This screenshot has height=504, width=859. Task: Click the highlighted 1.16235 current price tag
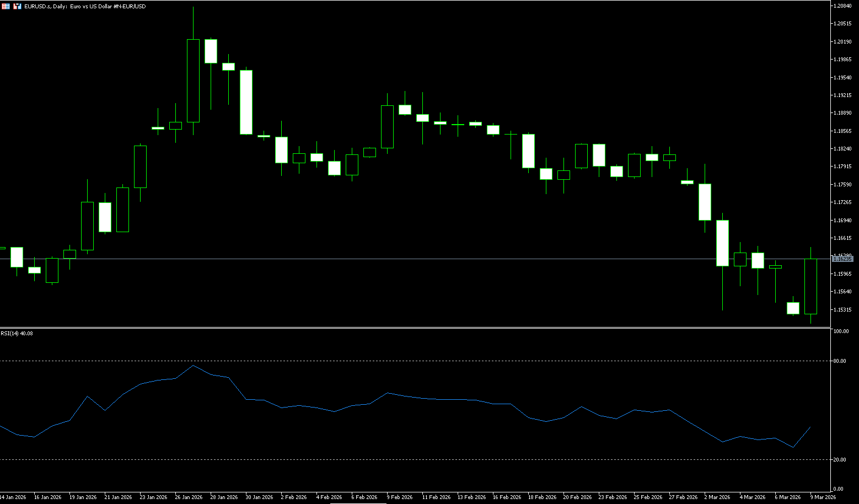(842, 259)
